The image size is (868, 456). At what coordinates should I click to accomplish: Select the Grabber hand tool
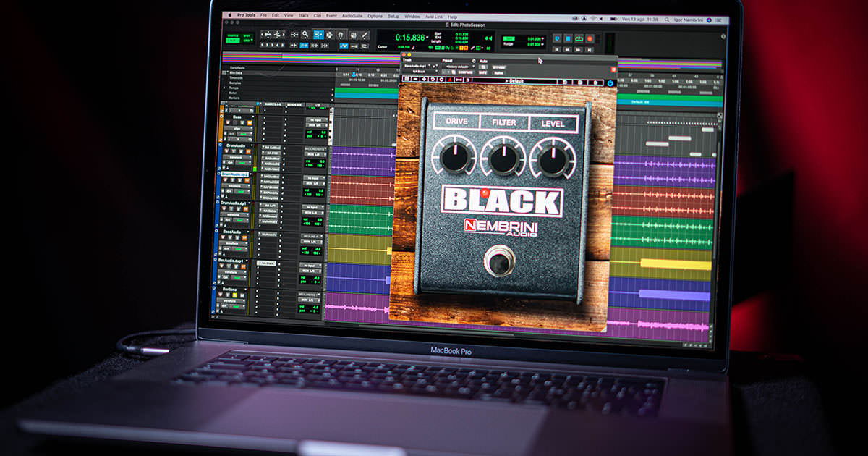point(341,35)
